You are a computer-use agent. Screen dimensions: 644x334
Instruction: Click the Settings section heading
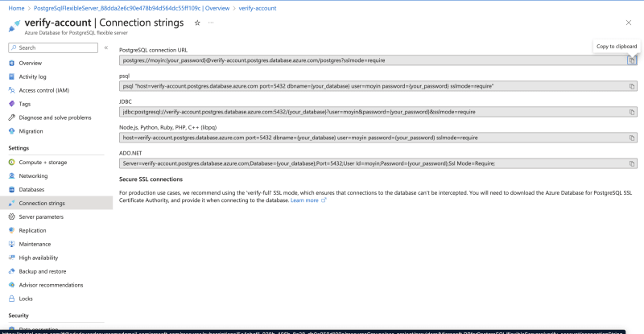19,148
